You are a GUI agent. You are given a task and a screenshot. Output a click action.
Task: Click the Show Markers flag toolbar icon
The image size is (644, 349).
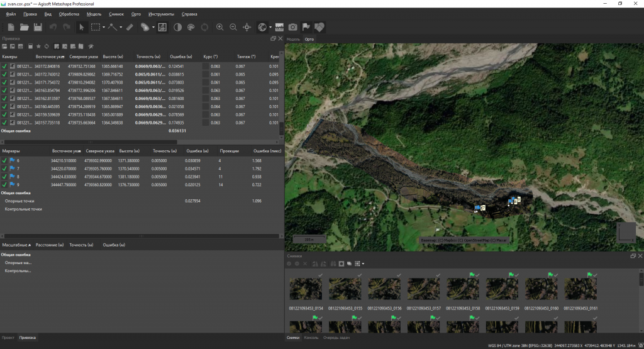pos(306,27)
